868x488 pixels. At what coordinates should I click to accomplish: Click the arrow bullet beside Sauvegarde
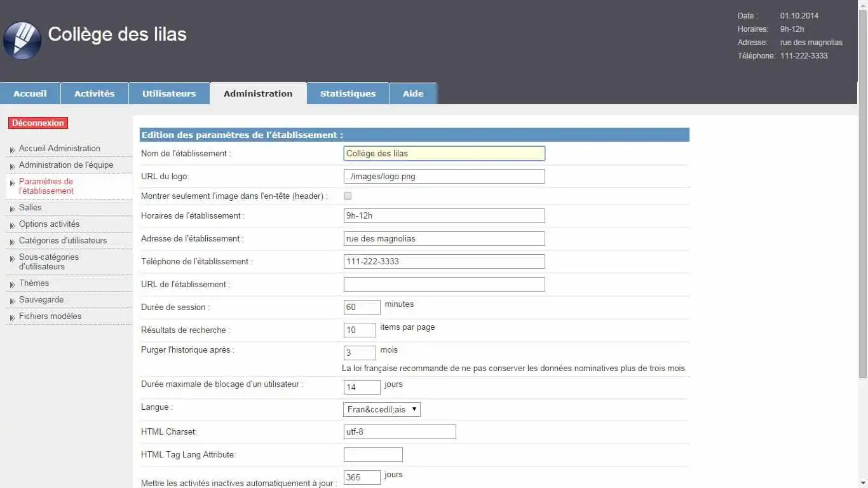(12, 301)
